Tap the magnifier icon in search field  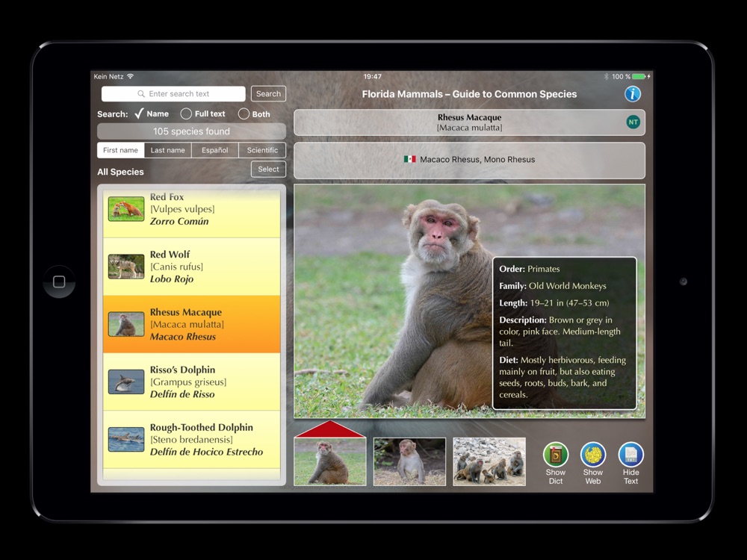[x=141, y=94]
